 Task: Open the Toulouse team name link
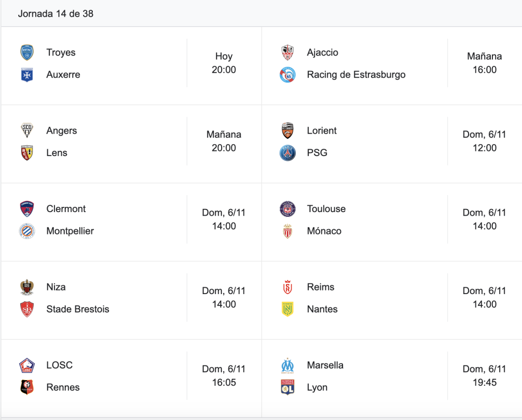pos(326,208)
